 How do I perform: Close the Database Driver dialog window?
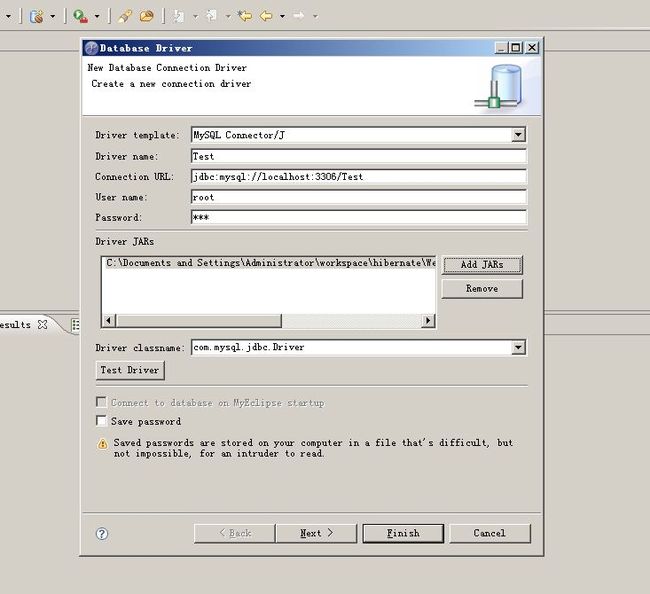(532, 48)
